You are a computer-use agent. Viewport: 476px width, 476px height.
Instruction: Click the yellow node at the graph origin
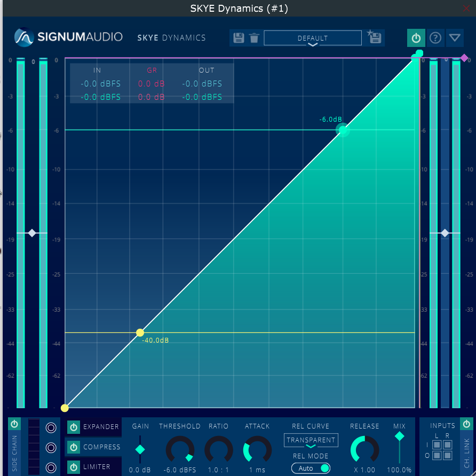click(x=65, y=408)
